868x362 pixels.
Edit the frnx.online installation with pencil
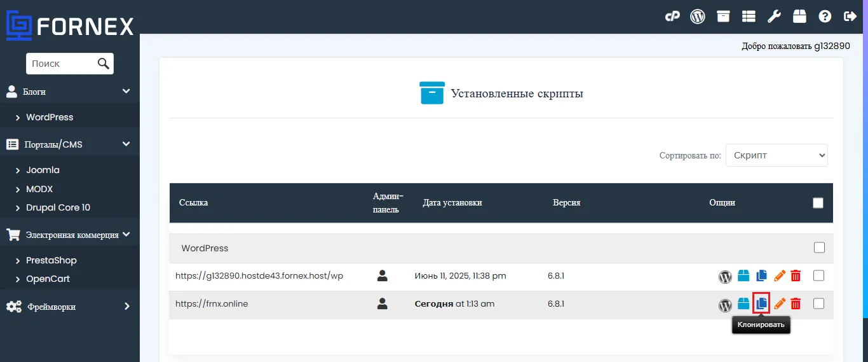click(x=780, y=304)
